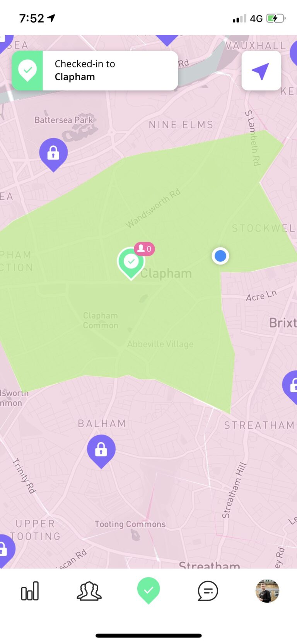This screenshot has height=644, width=297.
Task: Tap the battery indicator in status bar
Action: pyautogui.click(x=276, y=18)
